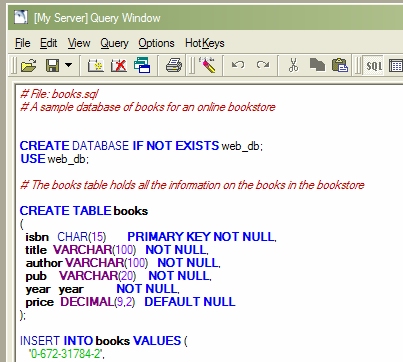Click the close query tab red X icon
Screen dimensions: 403x362
click(x=119, y=65)
